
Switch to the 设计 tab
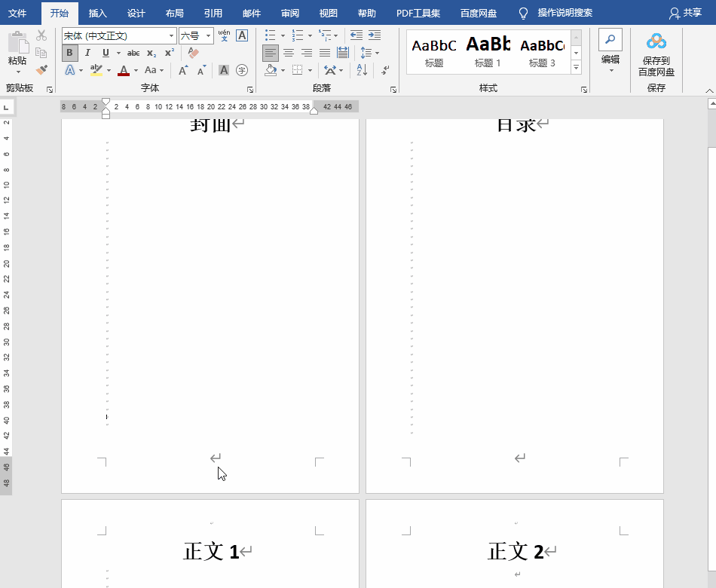(x=136, y=13)
